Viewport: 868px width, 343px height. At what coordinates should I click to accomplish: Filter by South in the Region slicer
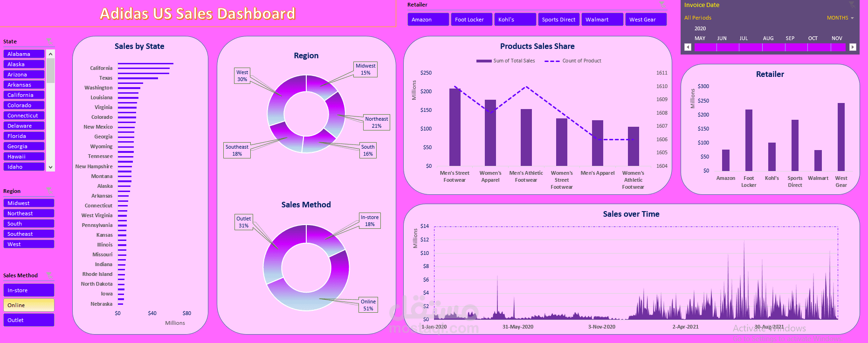tap(29, 224)
